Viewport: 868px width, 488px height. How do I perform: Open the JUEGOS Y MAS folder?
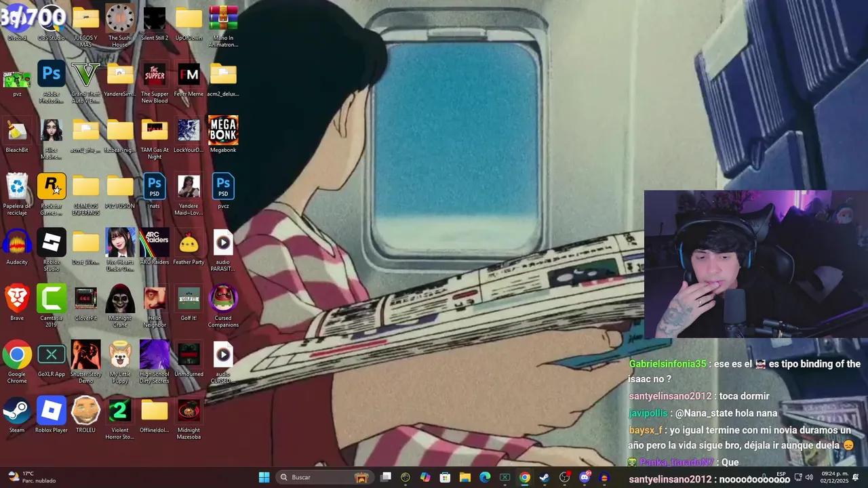point(85,26)
